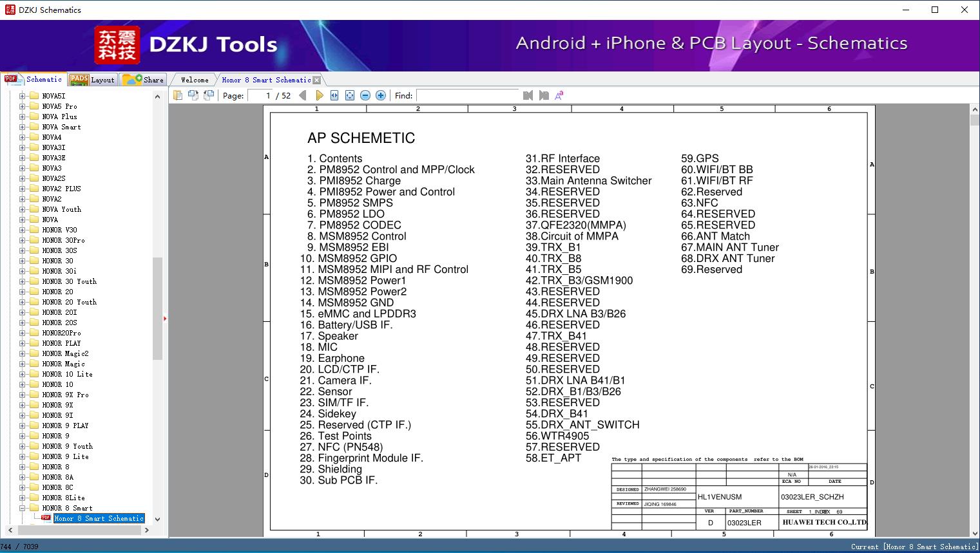Click the tree horizontal scrollbar right arrow
The image size is (980, 553).
pos(147,530)
